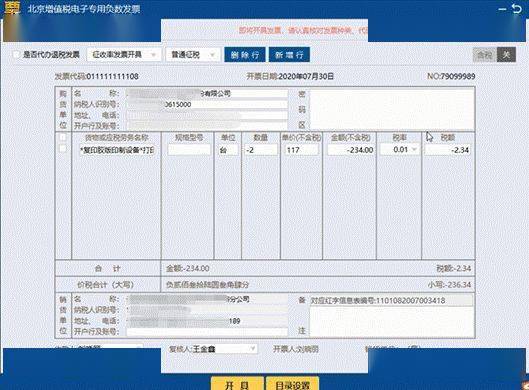Switch the 含税 toggle

pos(494,55)
